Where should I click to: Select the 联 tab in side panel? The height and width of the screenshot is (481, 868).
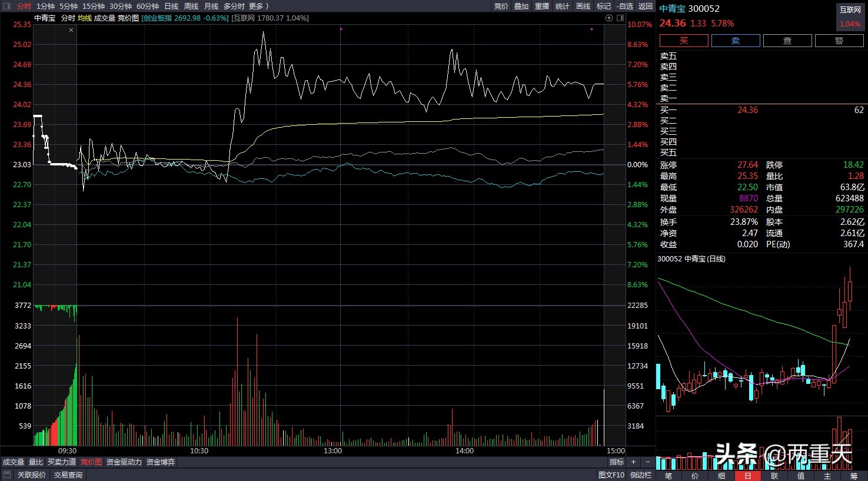774,476
